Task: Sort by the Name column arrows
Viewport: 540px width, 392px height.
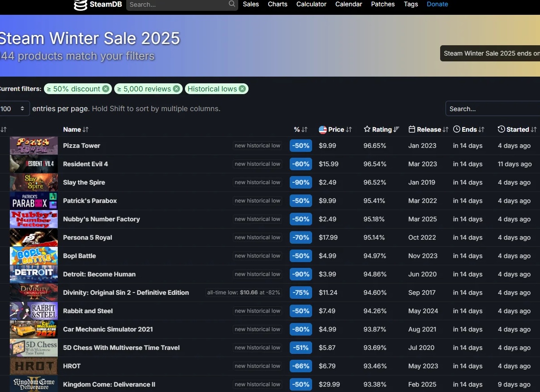Action: pyautogui.click(x=86, y=129)
